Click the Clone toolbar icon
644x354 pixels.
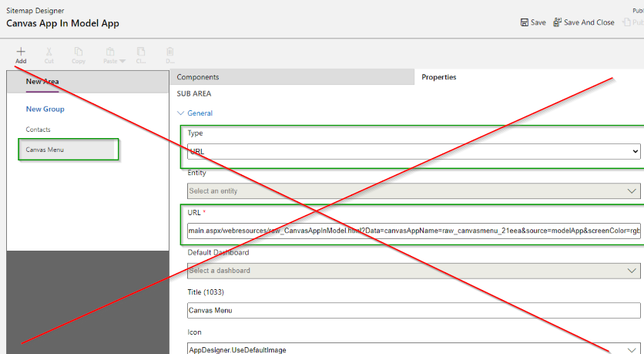(141, 52)
